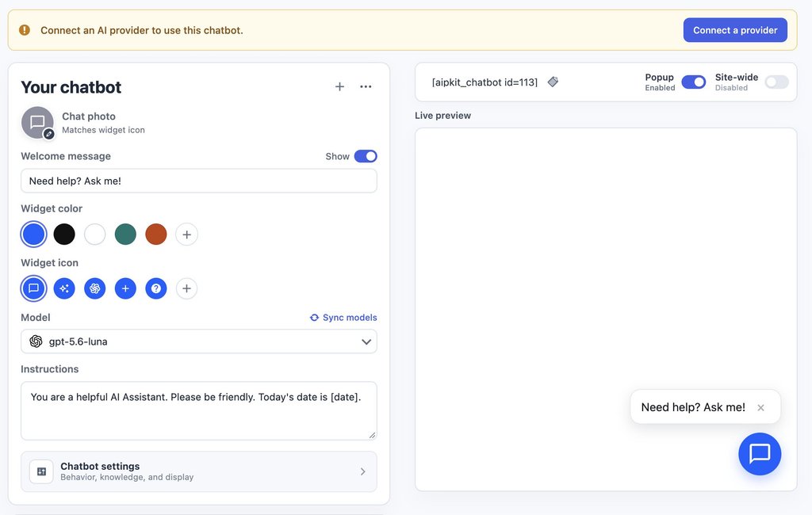The image size is (812, 515).
Task: Toggle the Show welcome message switch
Action: 366,156
